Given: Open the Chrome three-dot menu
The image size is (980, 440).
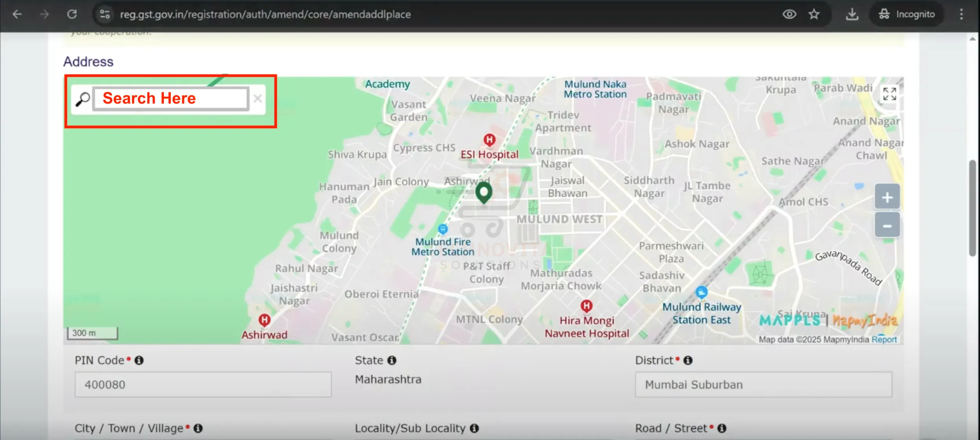Looking at the screenshot, I should pos(962,14).
